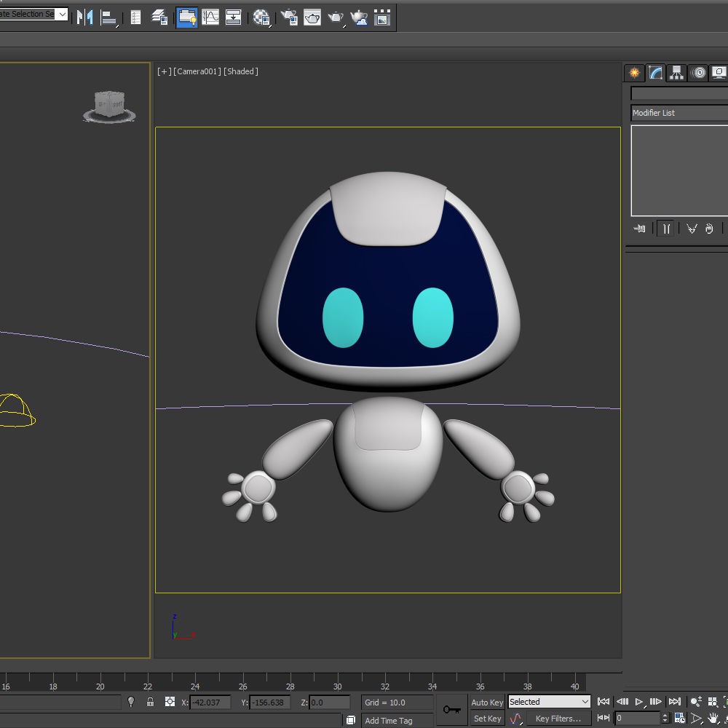The height and width of the screenshot is (728, 728).
Task: Click the Mirror tool icon
Action: [x=84, y=17]
